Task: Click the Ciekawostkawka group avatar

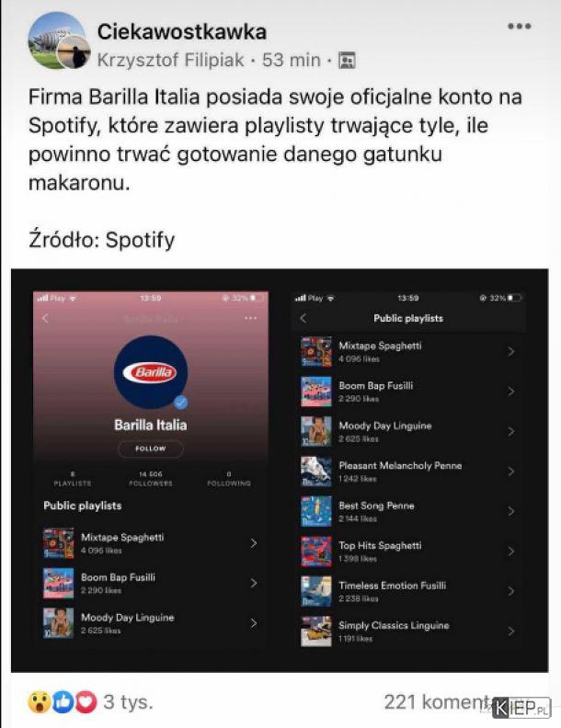Action: [x=57, y=40]
